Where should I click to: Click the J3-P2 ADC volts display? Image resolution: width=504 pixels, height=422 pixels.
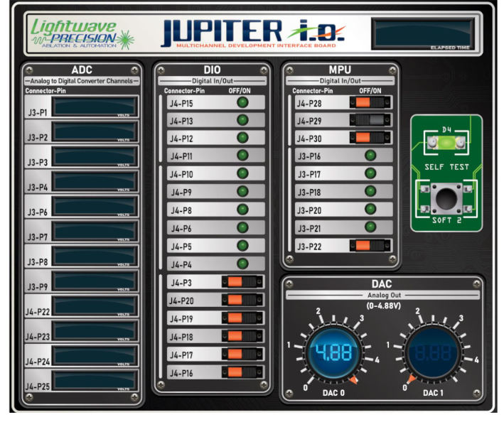click(95, 131)
